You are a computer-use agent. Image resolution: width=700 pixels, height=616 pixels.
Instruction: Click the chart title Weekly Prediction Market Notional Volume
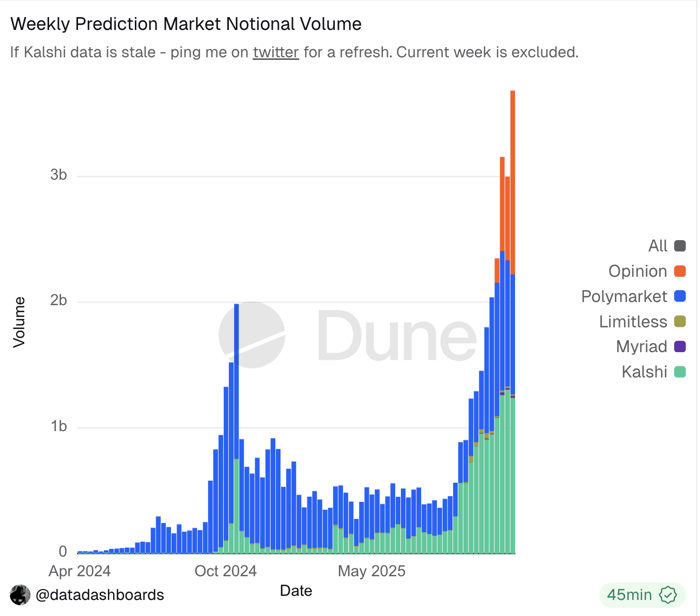point(186,24)
